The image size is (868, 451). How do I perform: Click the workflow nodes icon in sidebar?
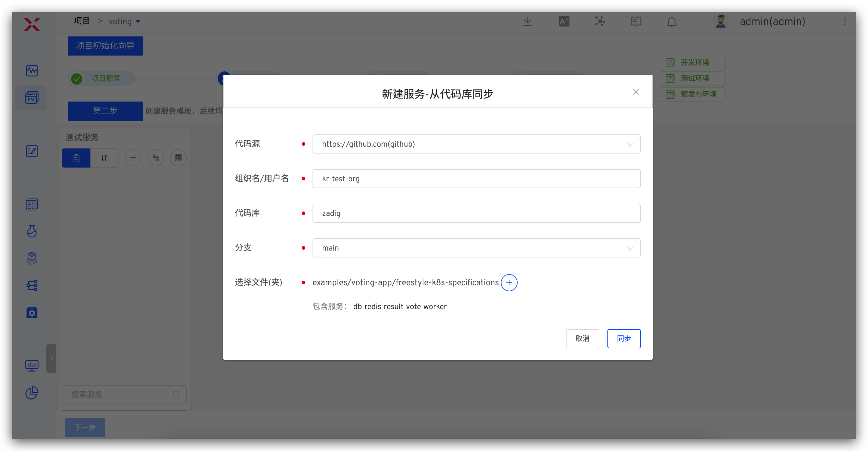pyautogui.click(x=32, y=285)
